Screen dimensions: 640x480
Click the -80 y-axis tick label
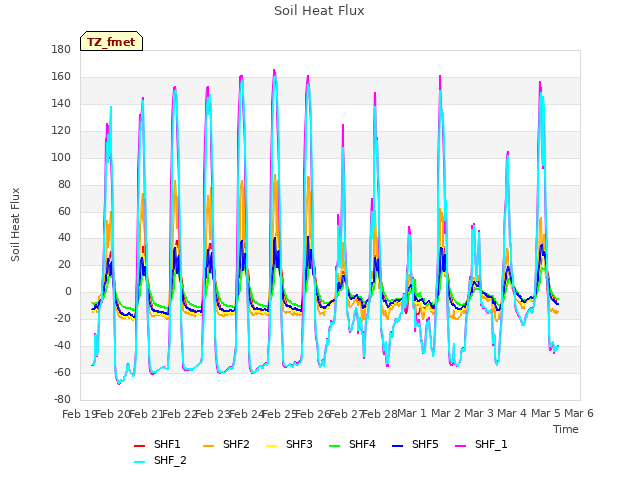coord(62,399)
